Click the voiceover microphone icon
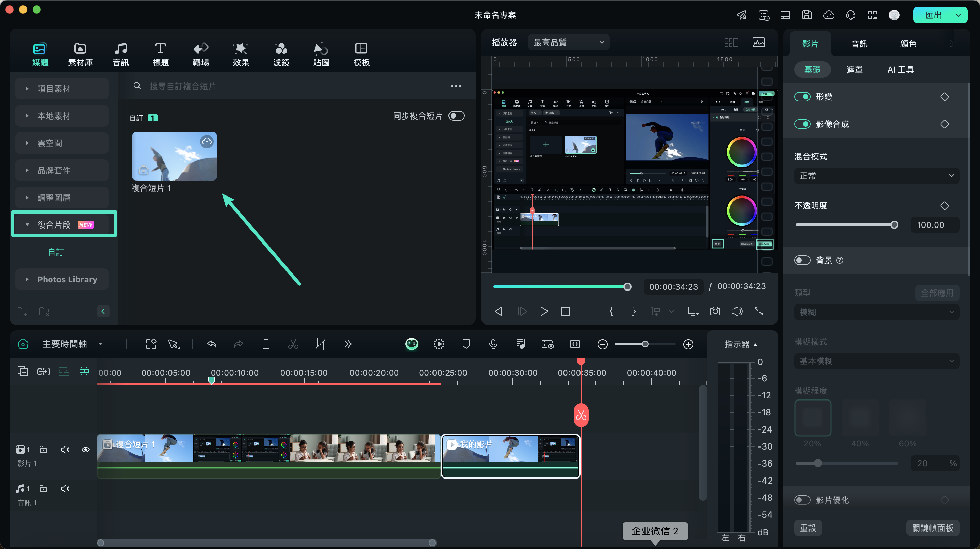This screenshot has width=980, height=549. [x=493, y=344]
